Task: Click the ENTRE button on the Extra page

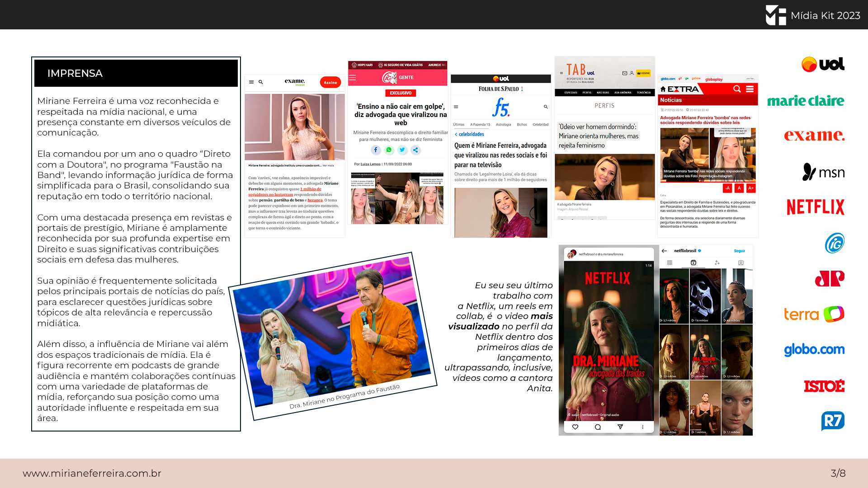Action: 750,79
